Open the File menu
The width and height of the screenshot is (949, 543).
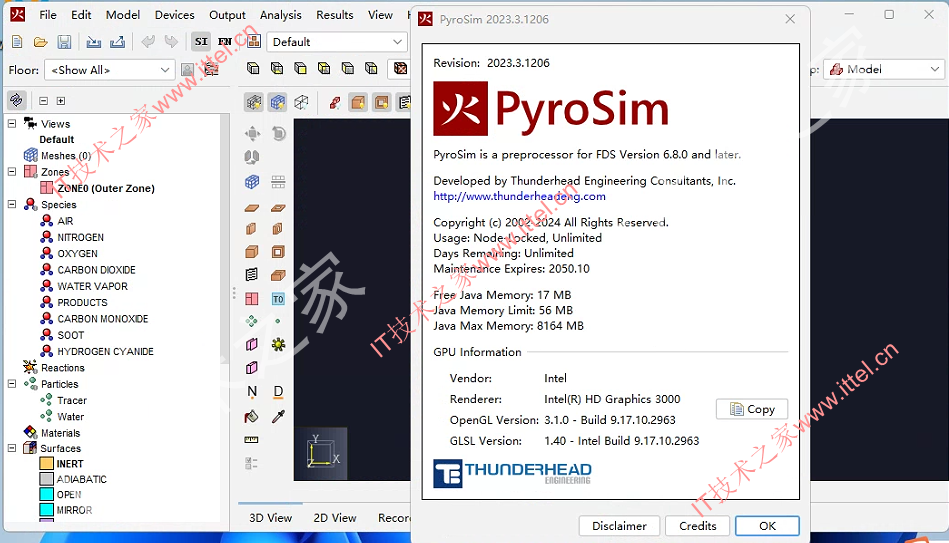click(48, 15)
